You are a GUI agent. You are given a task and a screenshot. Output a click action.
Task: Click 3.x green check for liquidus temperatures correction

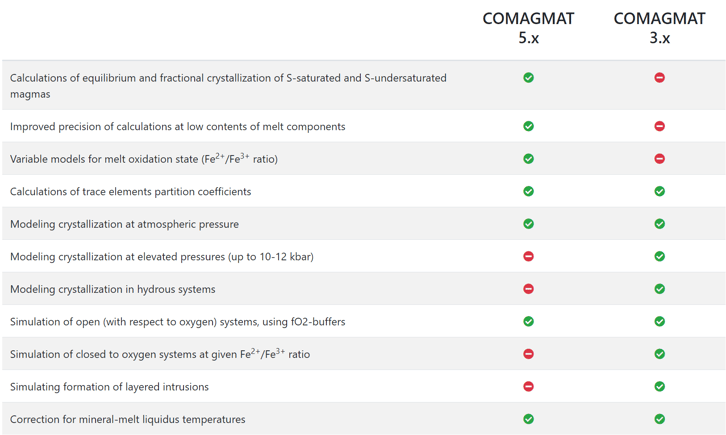point(659,419)
